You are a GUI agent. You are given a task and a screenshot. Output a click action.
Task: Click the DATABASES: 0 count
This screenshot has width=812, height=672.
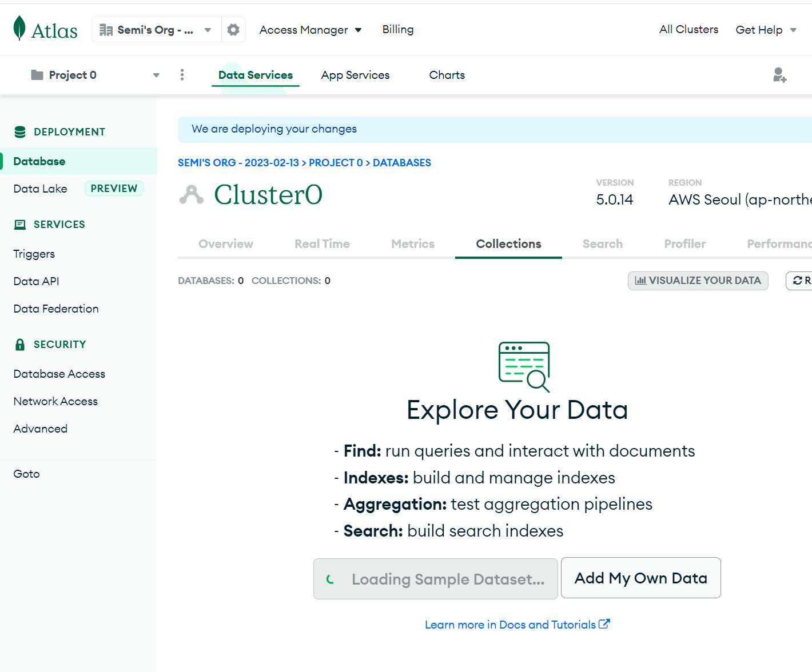pyautogui.click(x=211, y=281)
